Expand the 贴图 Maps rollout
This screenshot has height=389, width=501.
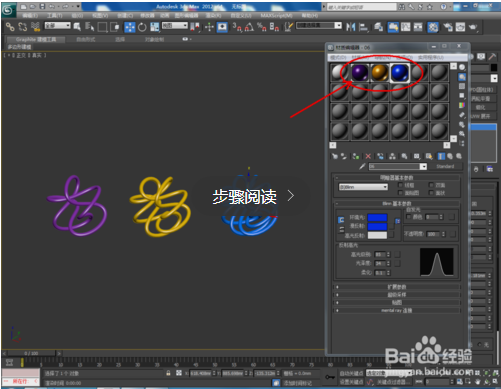coord(397,303)
